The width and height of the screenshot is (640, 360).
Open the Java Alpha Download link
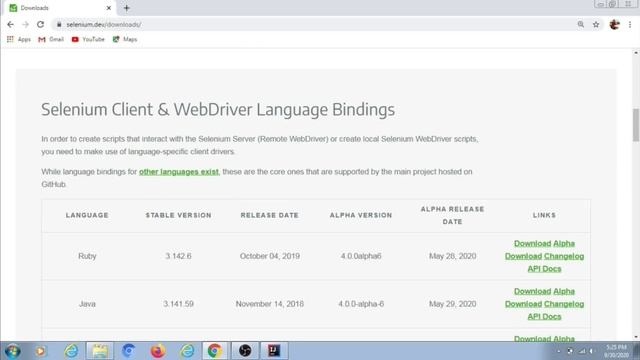point(564,291)
